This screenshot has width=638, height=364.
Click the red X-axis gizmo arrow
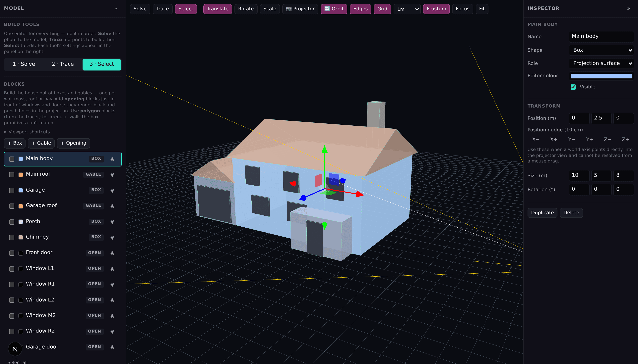(360, 194)
